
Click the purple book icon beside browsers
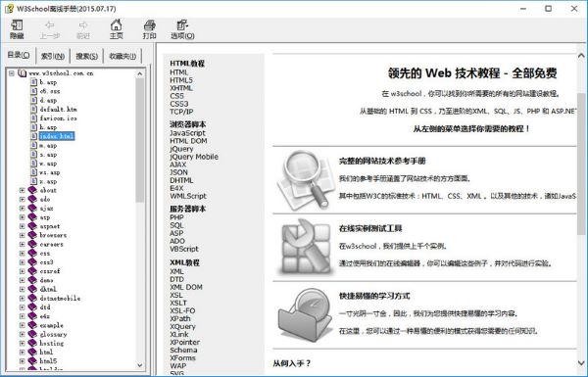click(x=32, y=235)
